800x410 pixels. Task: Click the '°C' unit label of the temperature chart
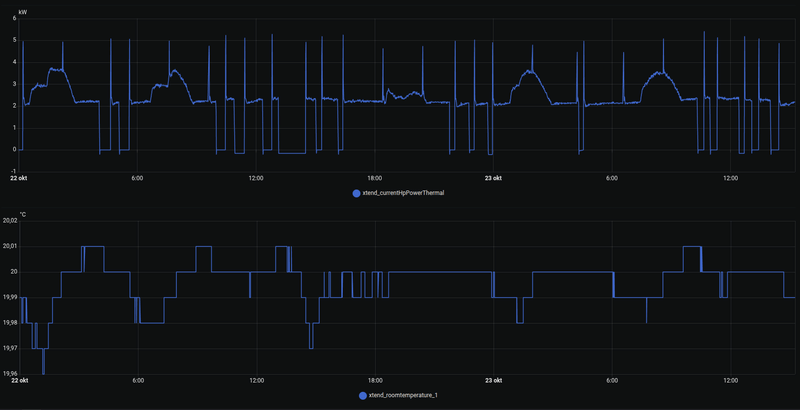(x=22, y=215)
